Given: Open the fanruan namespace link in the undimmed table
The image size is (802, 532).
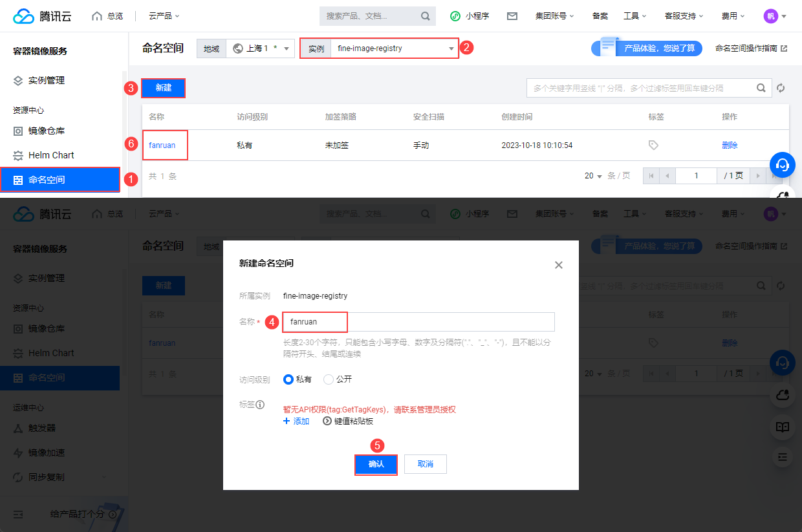Looking at the screenshot, I should coord(162,145).
